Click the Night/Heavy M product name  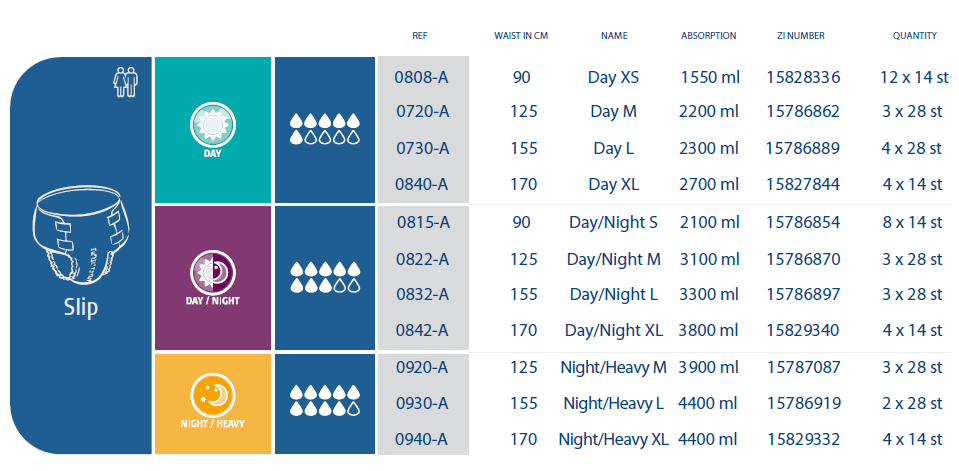click(x=613, y=368)
